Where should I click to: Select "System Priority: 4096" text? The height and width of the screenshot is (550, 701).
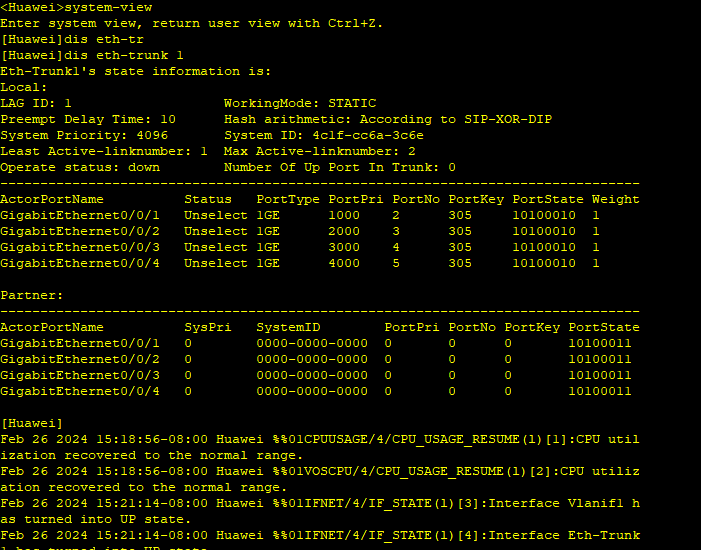pyautogui.click(x=84, y=135)
